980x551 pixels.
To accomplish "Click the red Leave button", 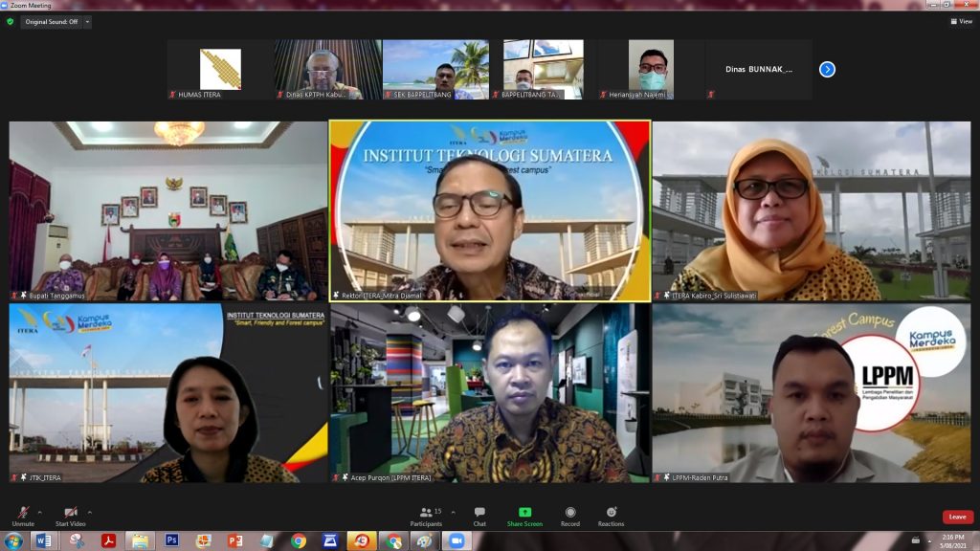I will click(957, 517).
